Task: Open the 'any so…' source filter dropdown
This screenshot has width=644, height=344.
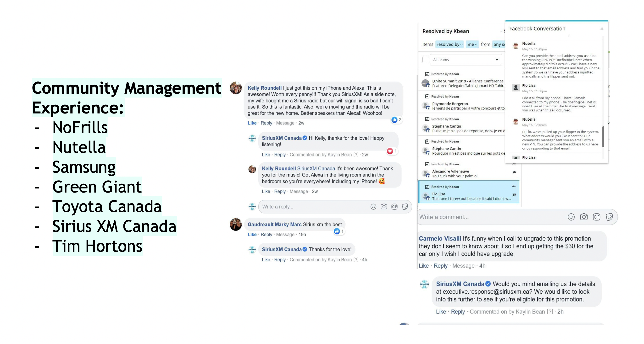Action: point(499,44)
